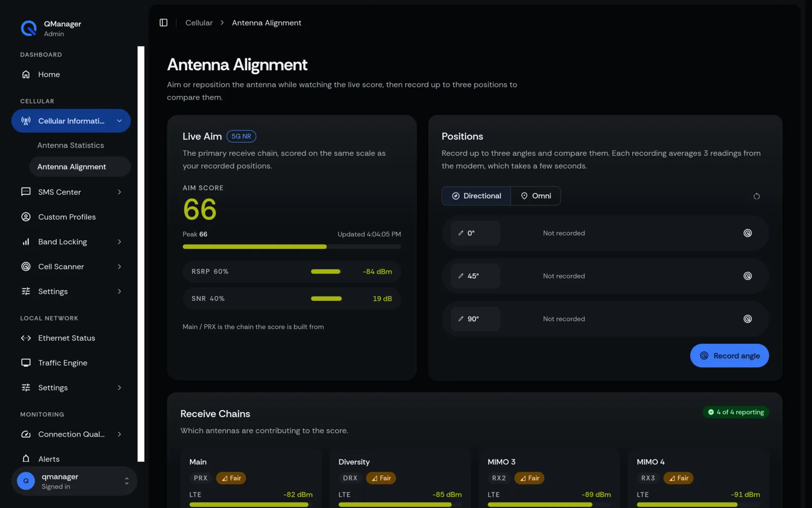This screenshot has width=812, height=508.
Task: Click the Cellular breadcrumb link
Action: pyautogui.click(x=199, y=23)
